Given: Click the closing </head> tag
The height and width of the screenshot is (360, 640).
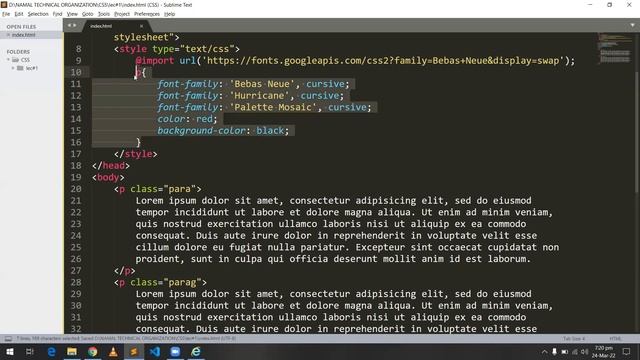Looking at the screenshot, I should pos(111,166).
